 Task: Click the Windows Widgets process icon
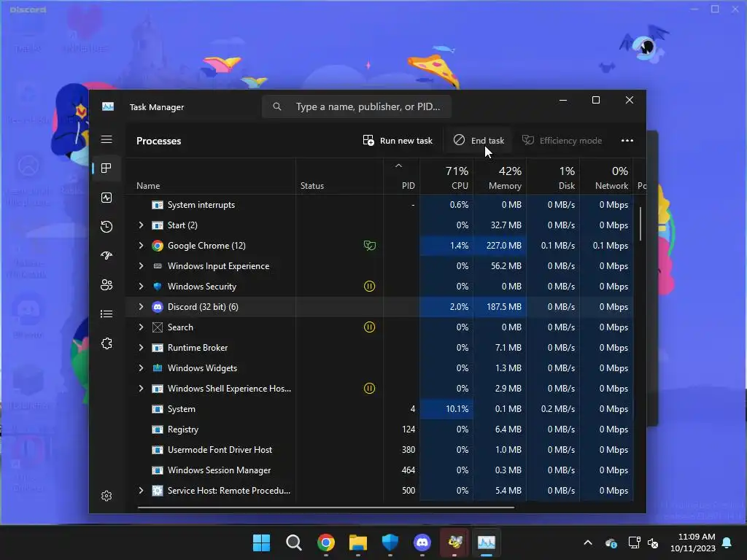click(158, 368)
